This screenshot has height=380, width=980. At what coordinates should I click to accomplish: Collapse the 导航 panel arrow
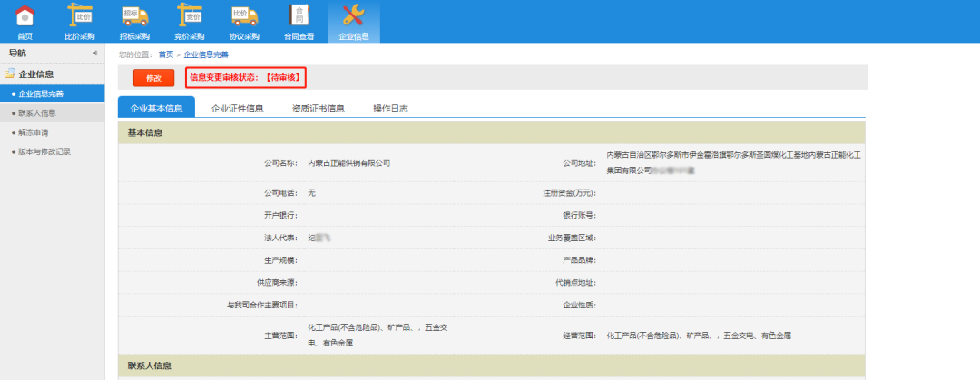(x=95, y=54)
